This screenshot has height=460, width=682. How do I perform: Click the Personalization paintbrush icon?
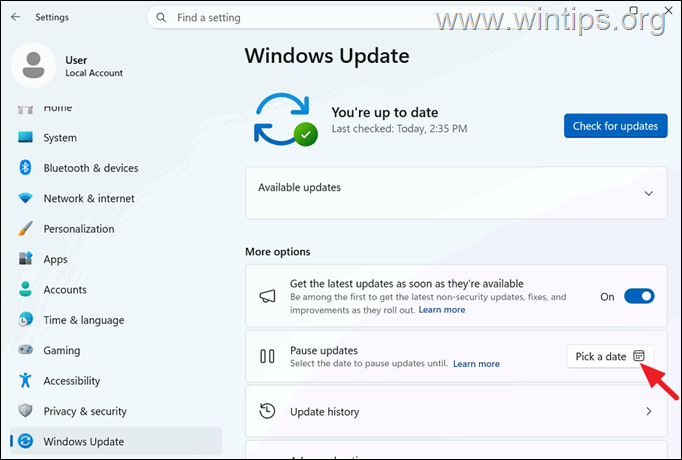(x=25, y=229)
